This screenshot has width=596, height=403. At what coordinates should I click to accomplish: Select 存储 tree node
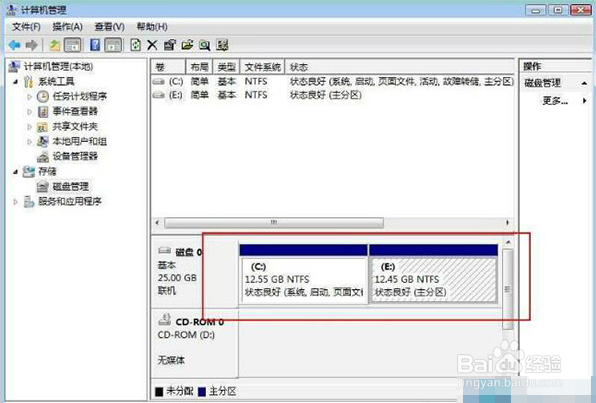(47, 171)
